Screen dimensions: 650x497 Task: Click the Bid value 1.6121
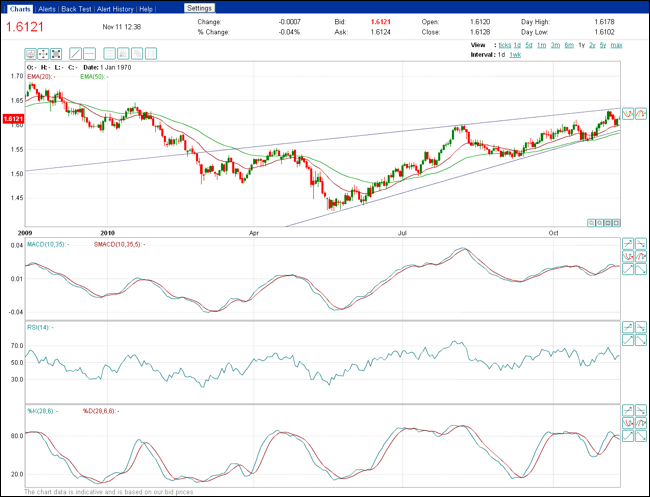[381, 22]
